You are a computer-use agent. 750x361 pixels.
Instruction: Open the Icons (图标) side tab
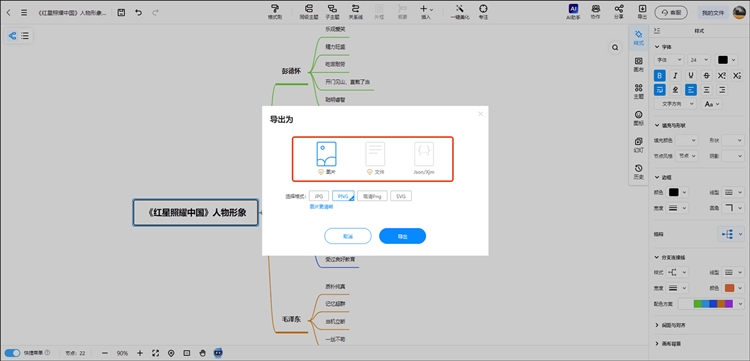[638, 118]
